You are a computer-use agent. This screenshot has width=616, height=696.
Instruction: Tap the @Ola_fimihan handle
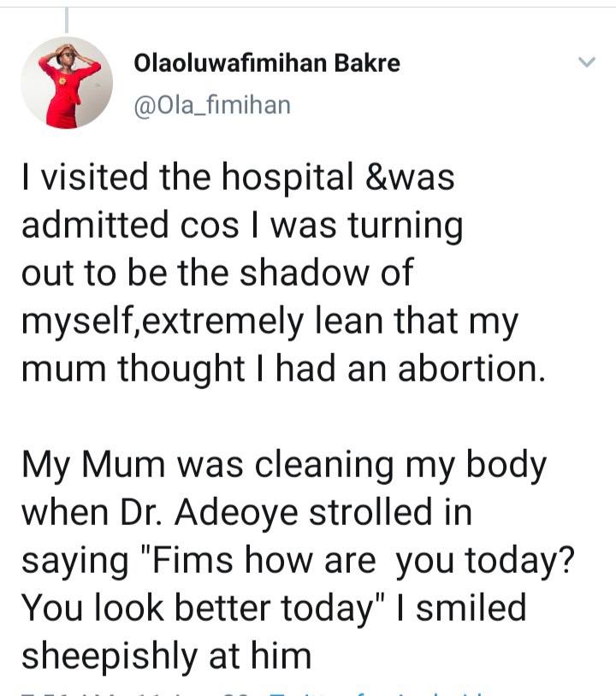(x=212, y=105)
